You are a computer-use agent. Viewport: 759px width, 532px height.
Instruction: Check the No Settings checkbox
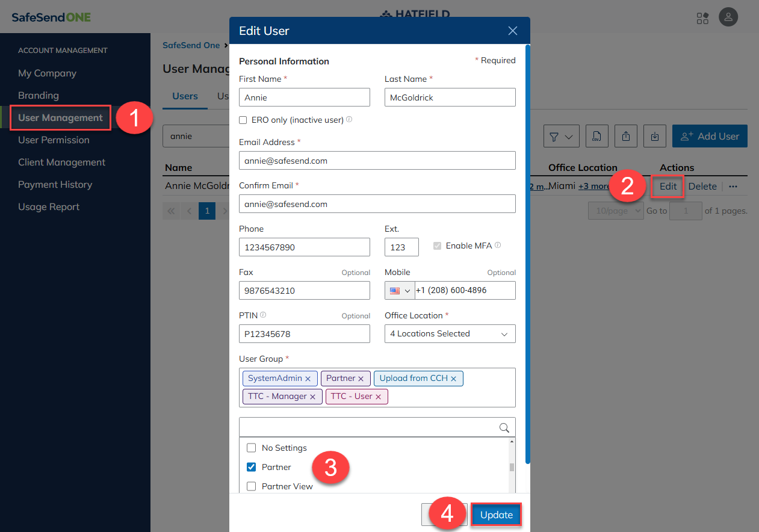coord(252,448)
